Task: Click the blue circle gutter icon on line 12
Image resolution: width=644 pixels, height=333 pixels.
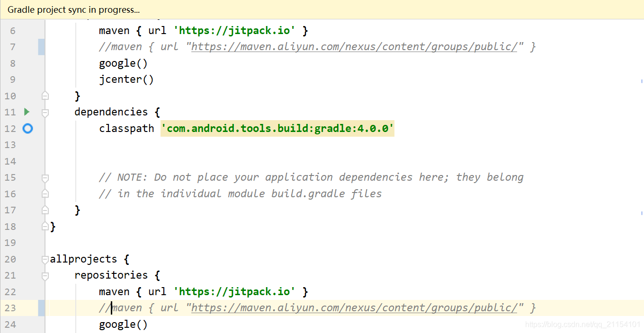Action: (27, 128)
